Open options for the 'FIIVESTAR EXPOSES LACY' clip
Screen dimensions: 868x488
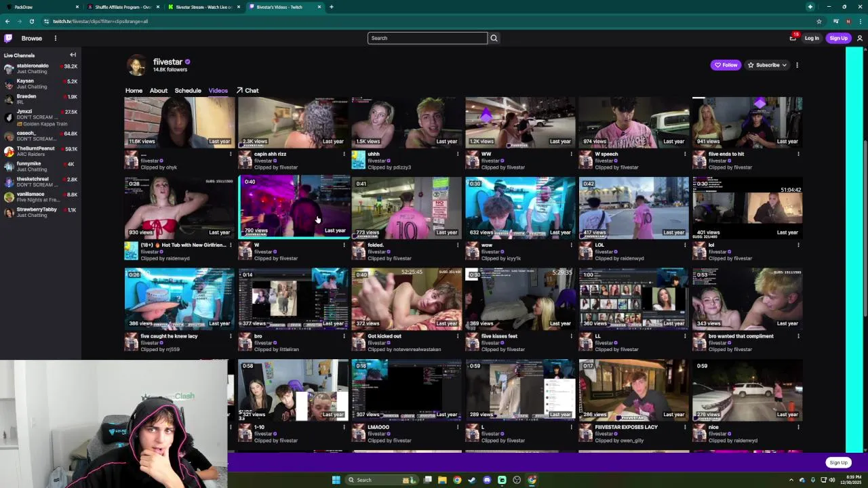684,427
